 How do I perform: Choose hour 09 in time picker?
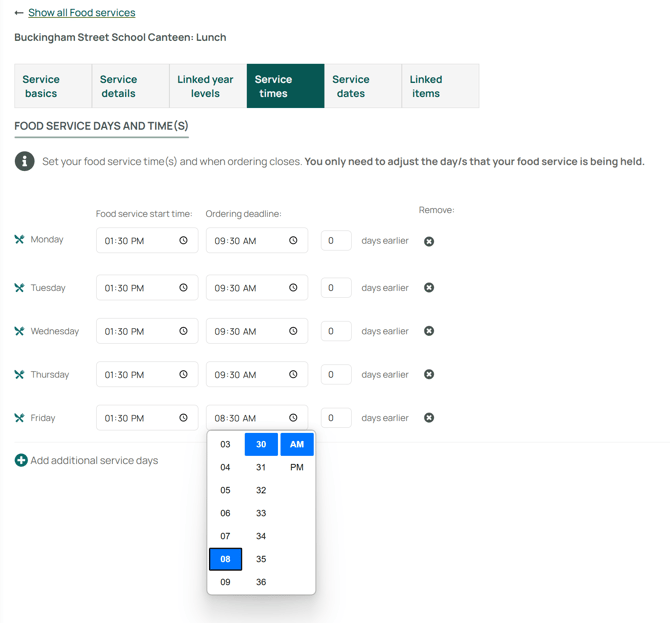click(225, 582)
